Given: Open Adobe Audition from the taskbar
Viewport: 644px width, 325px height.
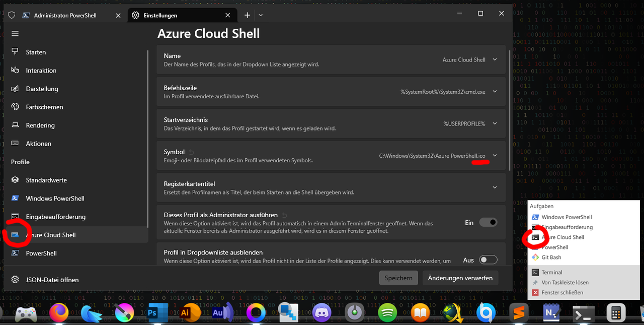Looking at the screenshot, I should 222,313.
